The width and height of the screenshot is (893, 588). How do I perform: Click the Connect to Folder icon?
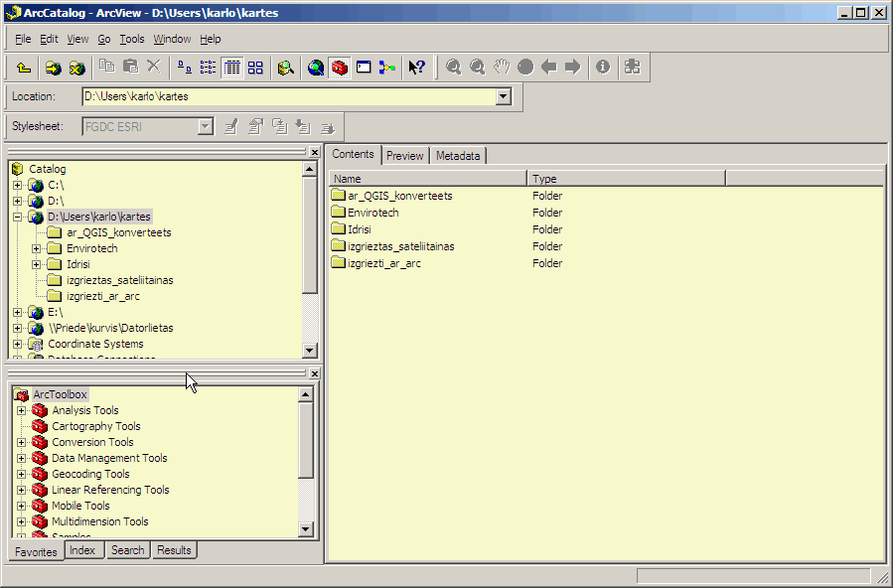coord(54,68)
